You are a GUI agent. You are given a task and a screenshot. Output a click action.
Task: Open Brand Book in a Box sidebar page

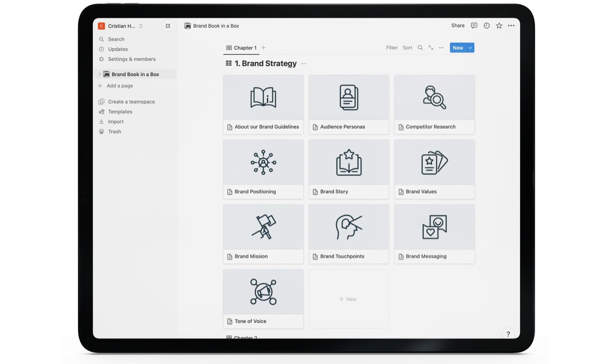(x=135, y=74)
